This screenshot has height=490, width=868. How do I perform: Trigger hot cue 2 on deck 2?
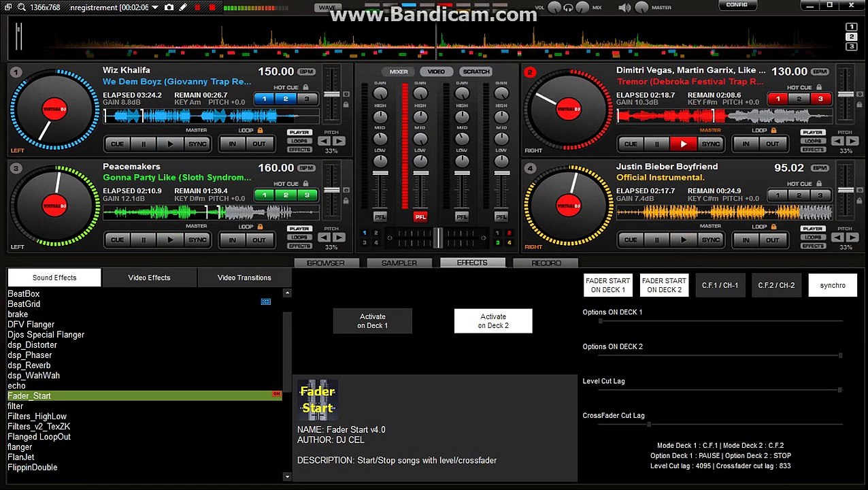click(799, 99)
